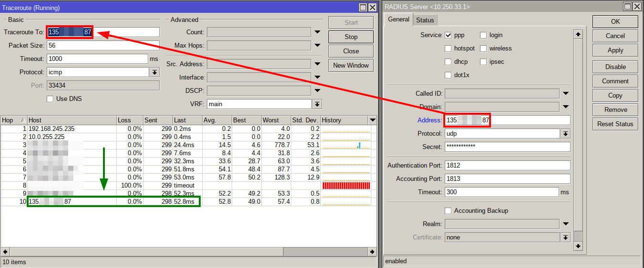This screenshot has width=644, height=268.
Task: Click Cancel in RADIUS Server window
Action: 615,36
